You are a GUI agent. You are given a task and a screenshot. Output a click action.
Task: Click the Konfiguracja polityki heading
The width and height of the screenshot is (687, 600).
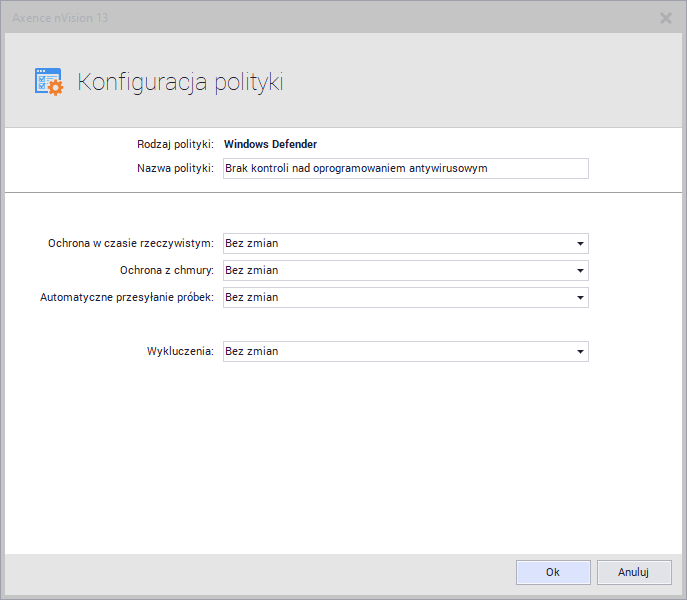pyautogui.click(x=180, y=82)
